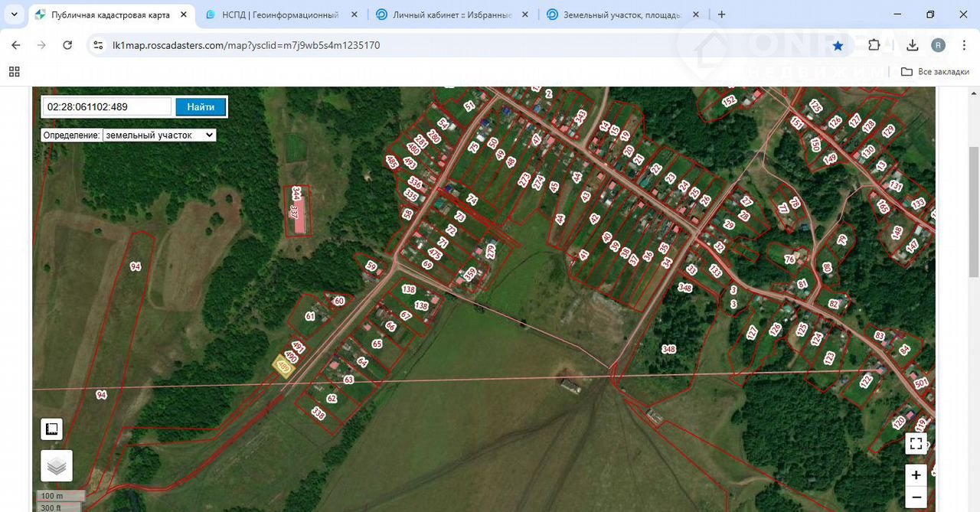Expand the 'земельный участок' definition dropdown
This screenshot has height=512, width=980.
pyautogui.click(x=159, y=135)
